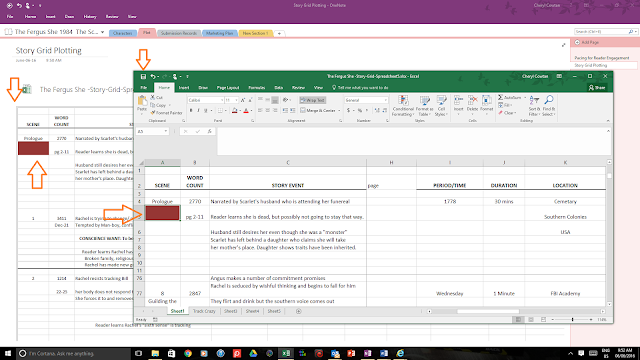This screenshot has height=360, width=640.
Task: Open the Calibri font name dropdown
Action: pyautogui.click(x=206, y=100)
